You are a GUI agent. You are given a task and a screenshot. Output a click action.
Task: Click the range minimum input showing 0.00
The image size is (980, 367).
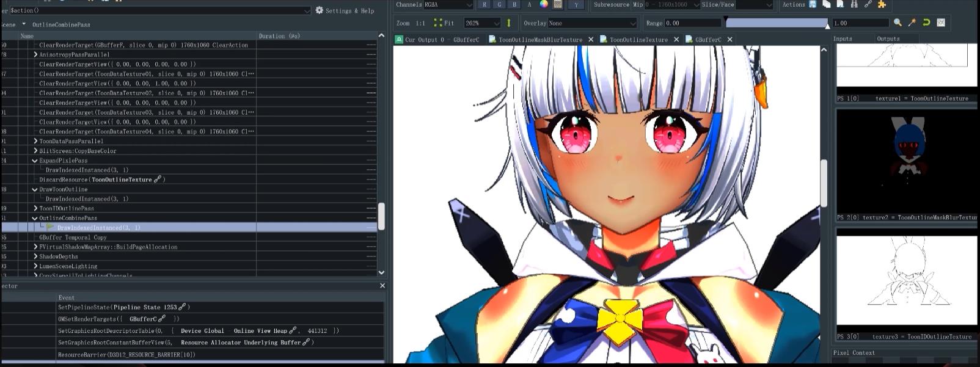coord(694,23)
